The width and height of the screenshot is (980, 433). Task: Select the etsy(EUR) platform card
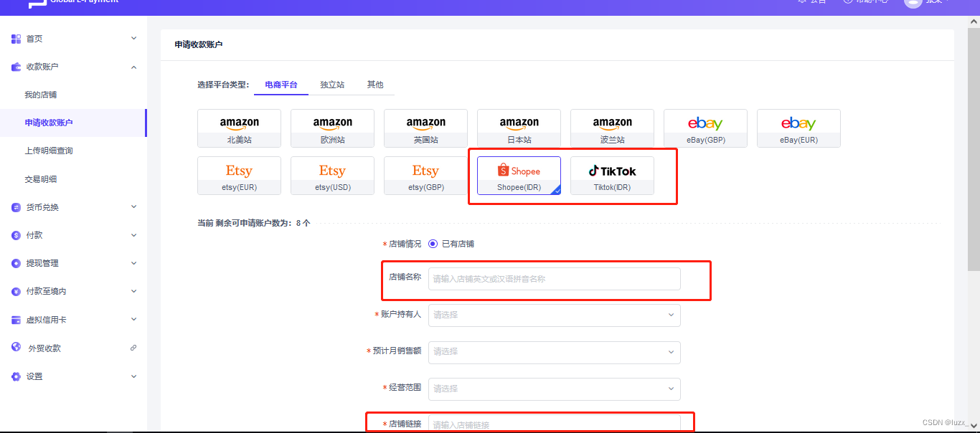click(239, 176)
